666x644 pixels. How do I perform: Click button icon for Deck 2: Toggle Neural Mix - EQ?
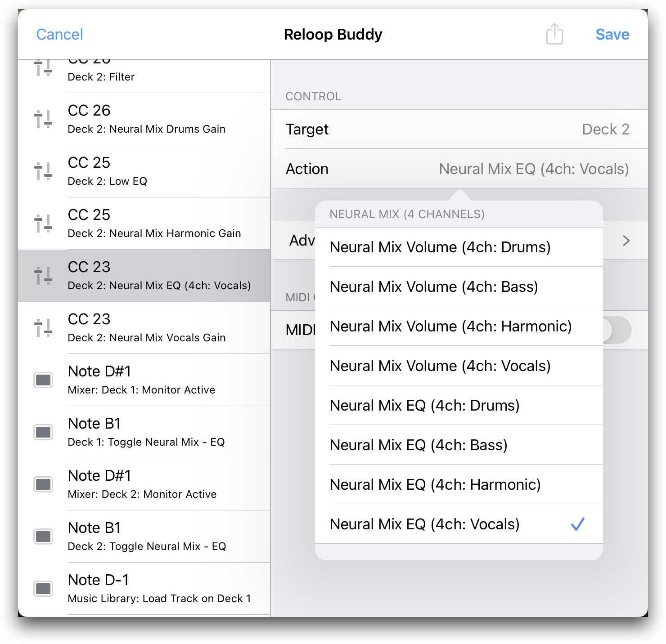click(44, 537)
